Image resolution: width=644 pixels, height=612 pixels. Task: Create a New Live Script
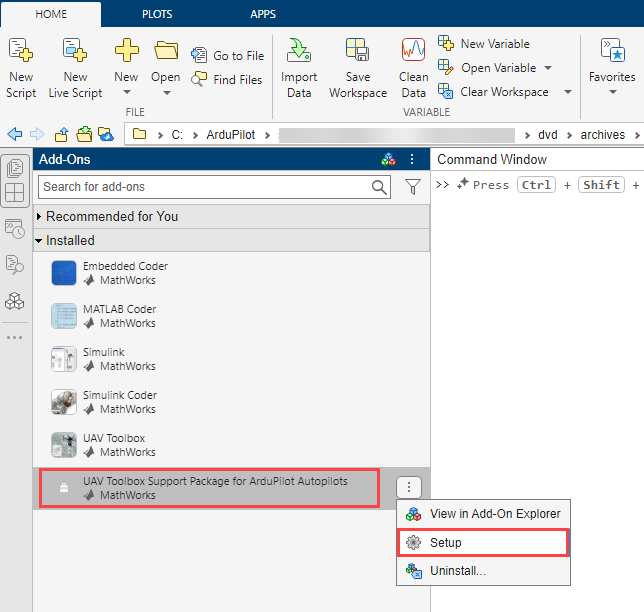pyautogui.click(x=75, y=50)
